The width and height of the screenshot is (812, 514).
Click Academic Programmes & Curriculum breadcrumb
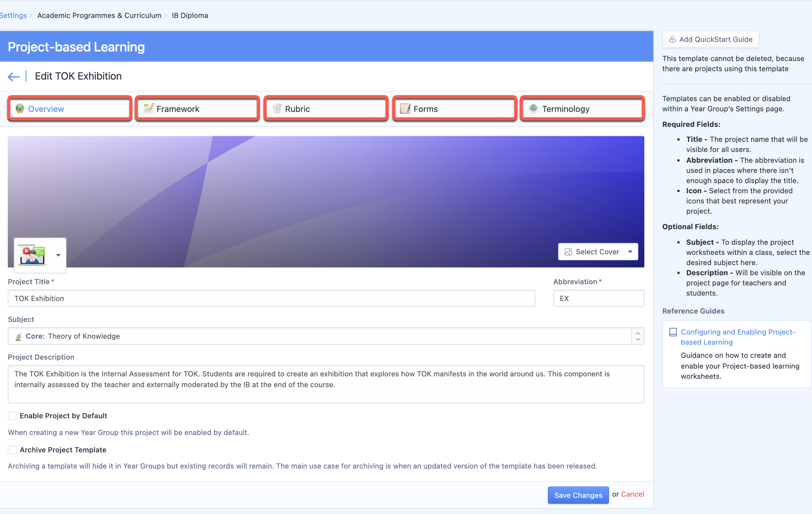tap(99, 16)
